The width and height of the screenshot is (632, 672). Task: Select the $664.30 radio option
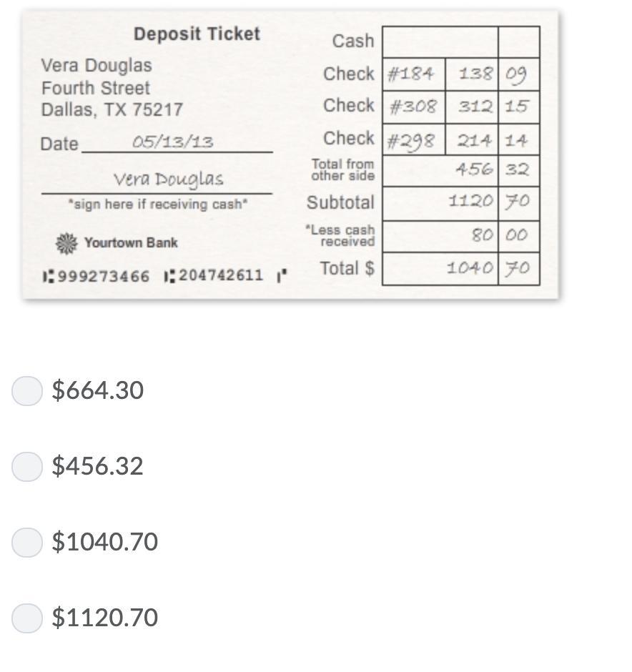[x=26, y=390]
